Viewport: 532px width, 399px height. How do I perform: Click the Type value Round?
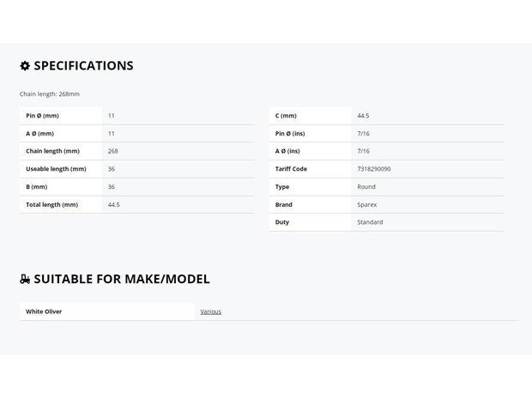pos(366,186)
